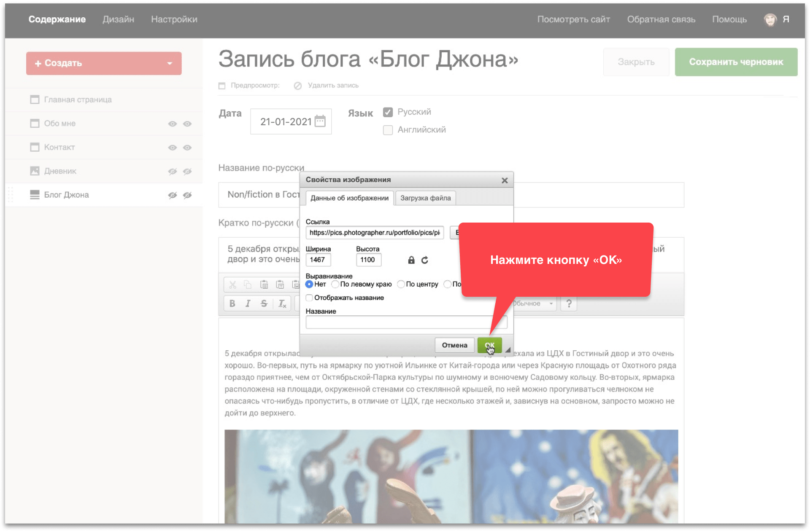Click the Strikethrough formatting icon

tap(264, 304)
